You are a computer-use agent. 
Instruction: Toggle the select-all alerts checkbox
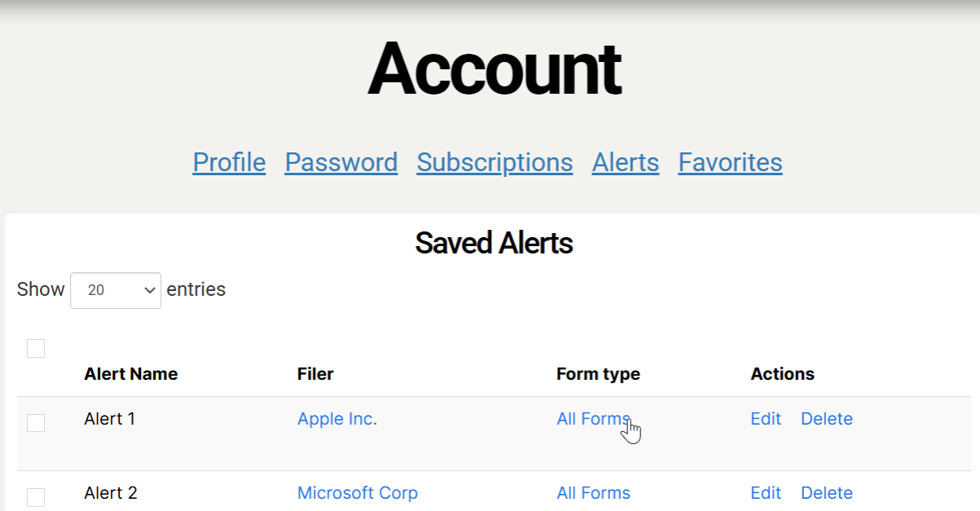tap(36, 349)
